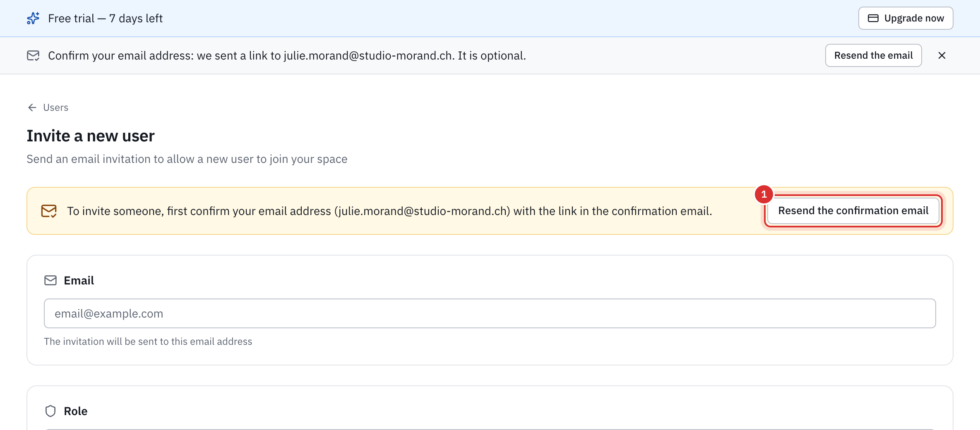Viewport: 980px width, 430px height.
Task: Click the To invite someone notice text
Action: [x=389, y=211]
